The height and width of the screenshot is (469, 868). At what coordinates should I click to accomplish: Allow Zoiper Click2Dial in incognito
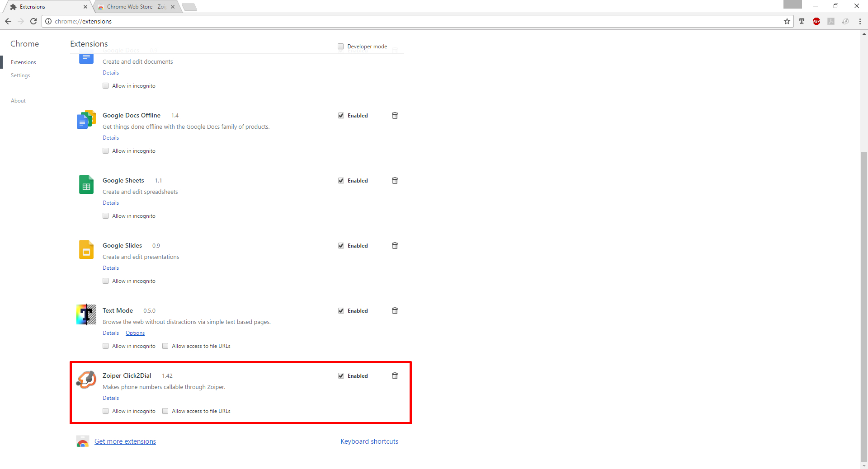106,411
